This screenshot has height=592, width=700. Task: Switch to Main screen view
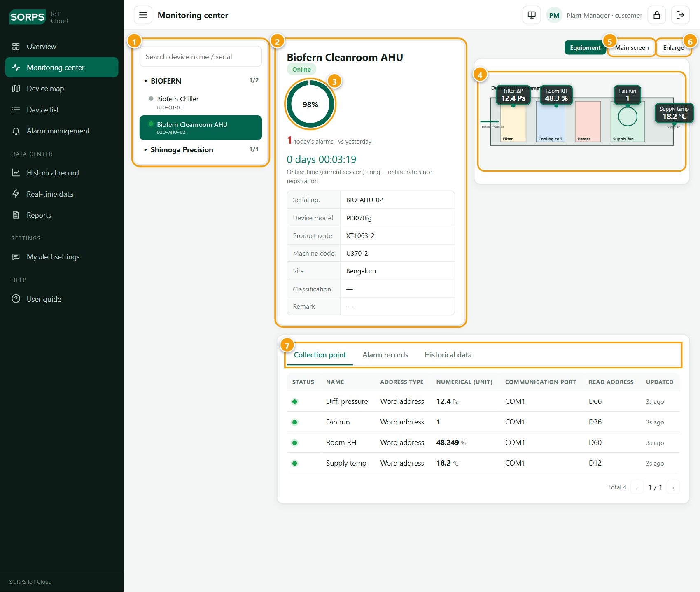632,48
